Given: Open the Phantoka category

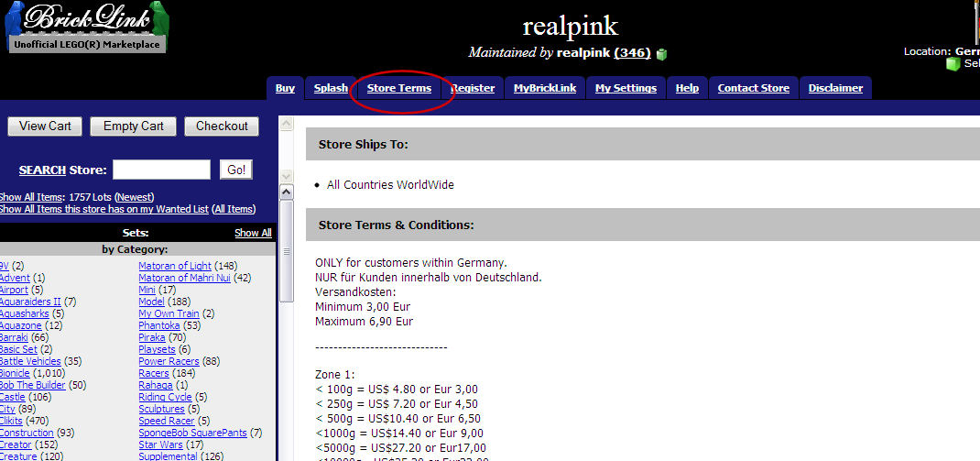Looking at the screenshot, I should pos(159,325).
